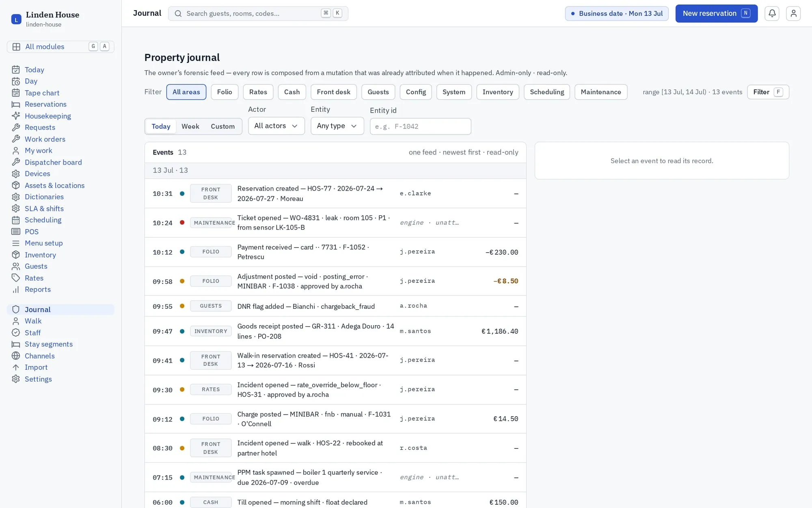This screenshot has width=812, height=508.
Task: Click the Reports bar chart icon
Action: pyautogui.click(x=16, y=289)
